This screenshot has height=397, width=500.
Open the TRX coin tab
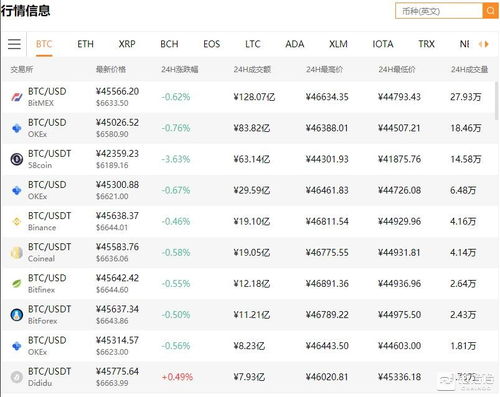point(426,44)
